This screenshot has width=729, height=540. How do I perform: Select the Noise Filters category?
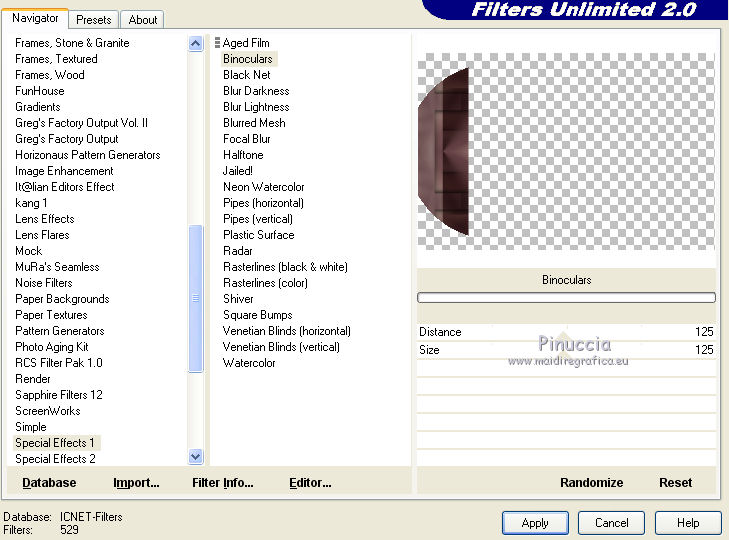tap(44, 283)
